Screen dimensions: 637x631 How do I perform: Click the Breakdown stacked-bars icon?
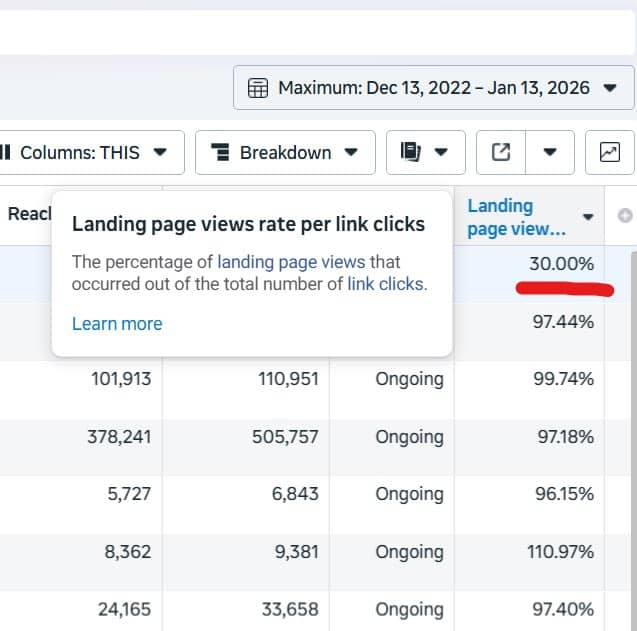tap(219, 153)
